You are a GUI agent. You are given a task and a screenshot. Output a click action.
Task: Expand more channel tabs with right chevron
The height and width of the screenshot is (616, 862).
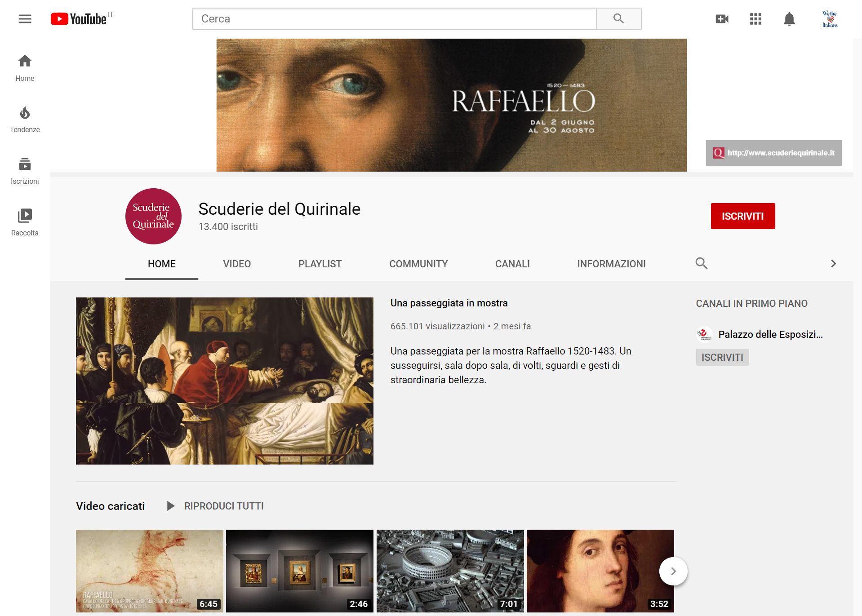(833, 263)
